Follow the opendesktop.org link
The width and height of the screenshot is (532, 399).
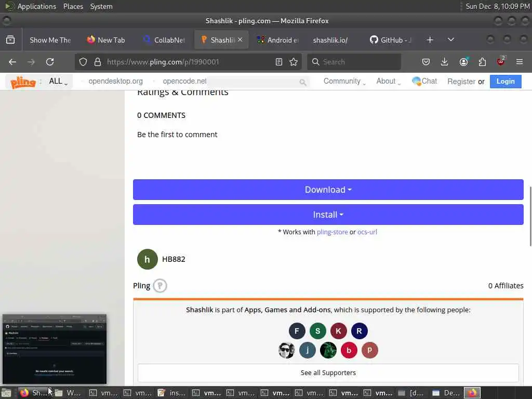(115, 81)
